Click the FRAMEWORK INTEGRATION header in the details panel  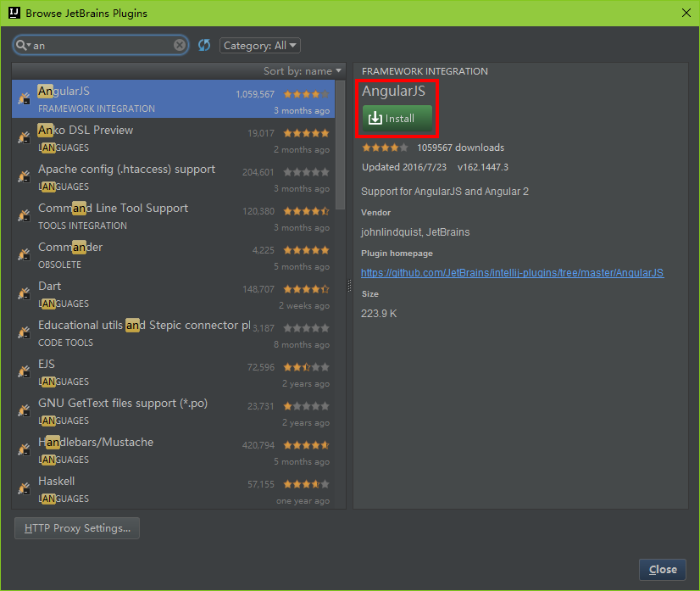(425, 71)
